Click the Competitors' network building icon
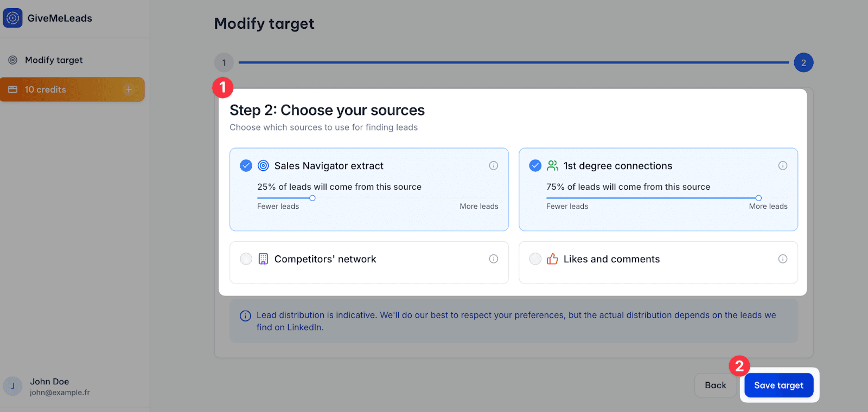This screenshot has width=868, height=412. 263,259
